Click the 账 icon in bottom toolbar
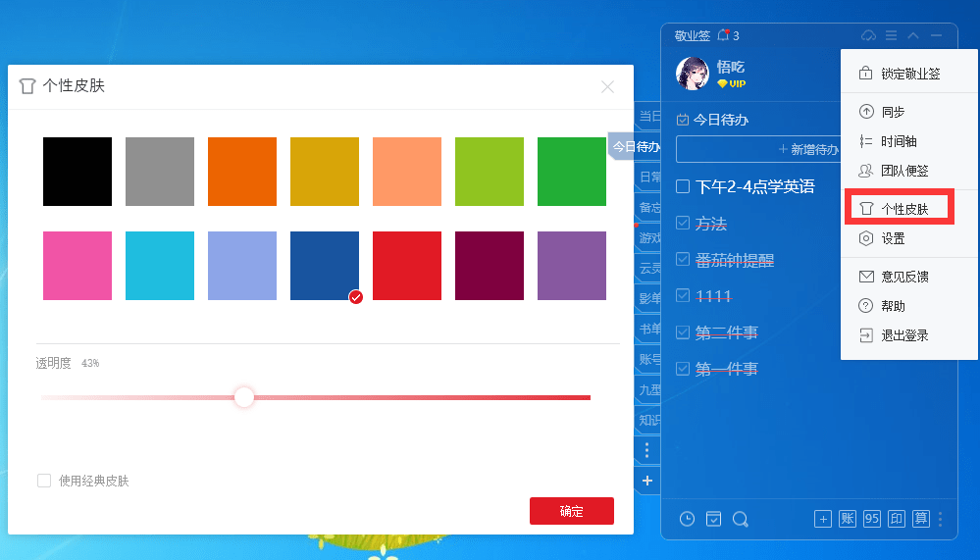980x560 pixels. (848, 519)
